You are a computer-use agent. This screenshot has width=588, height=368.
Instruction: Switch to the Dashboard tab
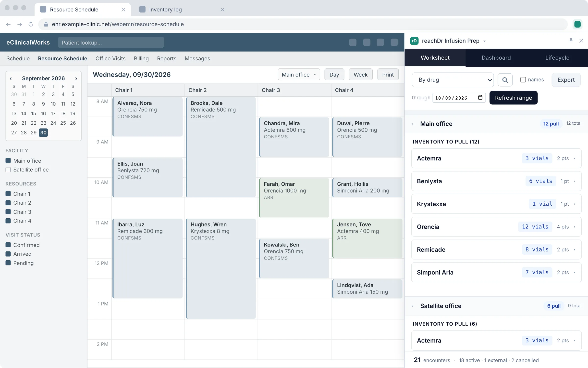coord(496,58)
